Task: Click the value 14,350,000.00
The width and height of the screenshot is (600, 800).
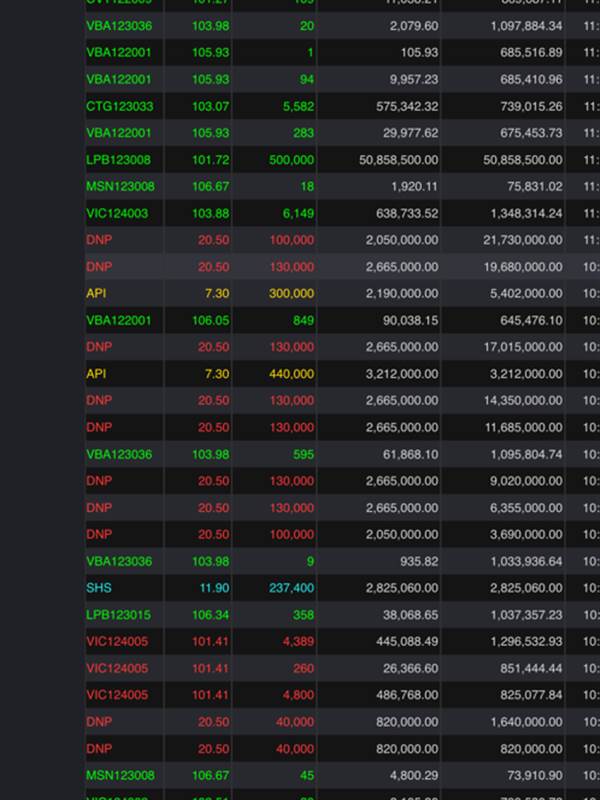Action: (523, 401)
